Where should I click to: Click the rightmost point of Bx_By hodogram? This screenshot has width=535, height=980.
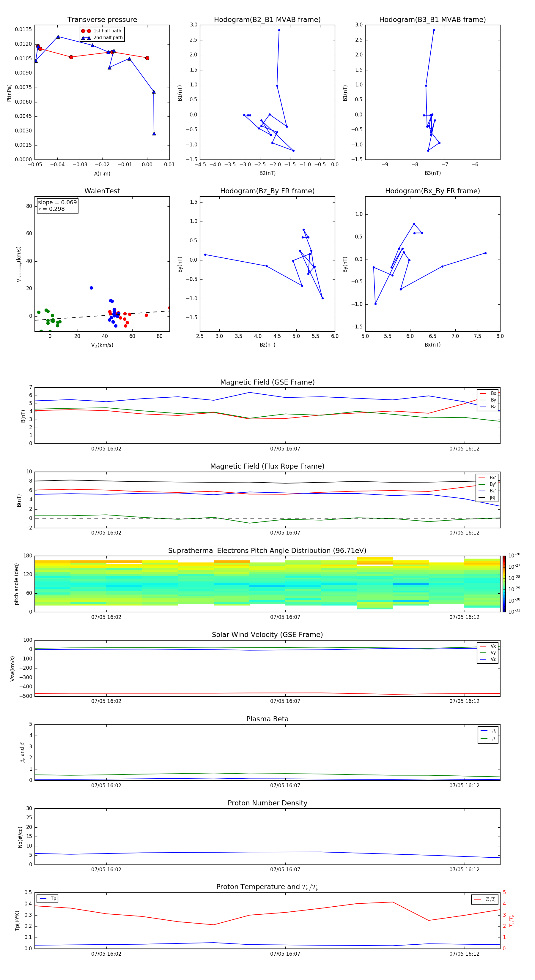tap(485, 253)
